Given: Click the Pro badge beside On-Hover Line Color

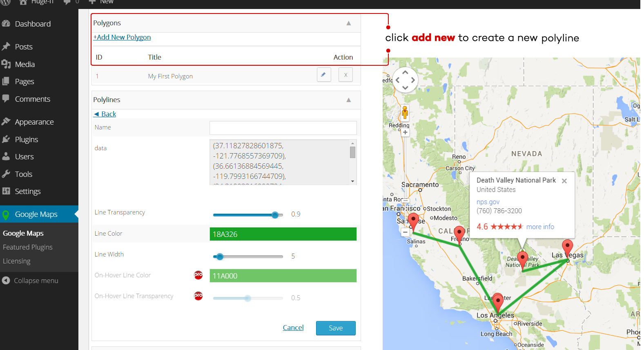Looking at the screenshot, I should click(198, 275).
